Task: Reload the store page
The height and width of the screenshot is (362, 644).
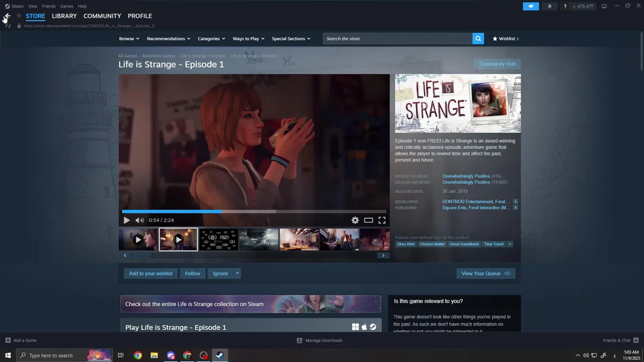Action: coord(8,26)
